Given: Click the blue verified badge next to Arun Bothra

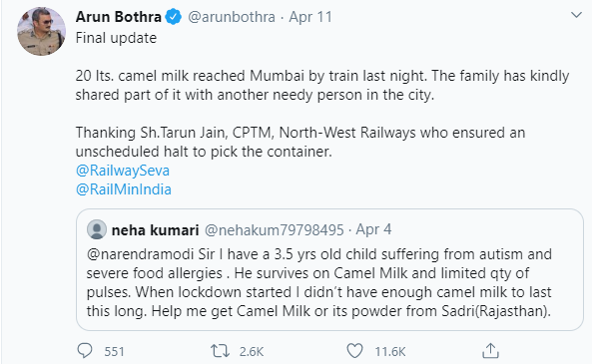Looking at the screenshot, I should pos(174,17).
